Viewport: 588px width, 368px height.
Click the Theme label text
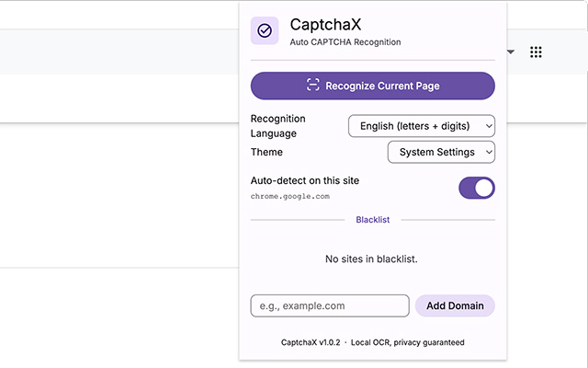(x=266, y=152)
